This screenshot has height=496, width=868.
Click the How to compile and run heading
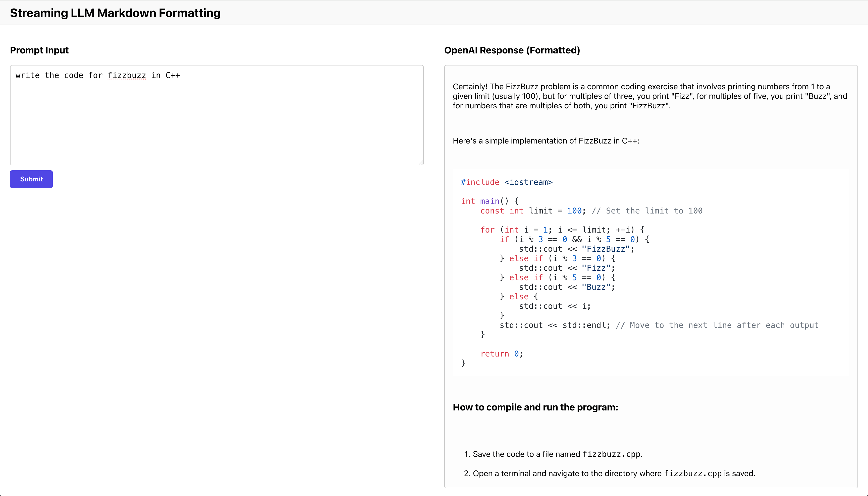[x=535, y=407]
